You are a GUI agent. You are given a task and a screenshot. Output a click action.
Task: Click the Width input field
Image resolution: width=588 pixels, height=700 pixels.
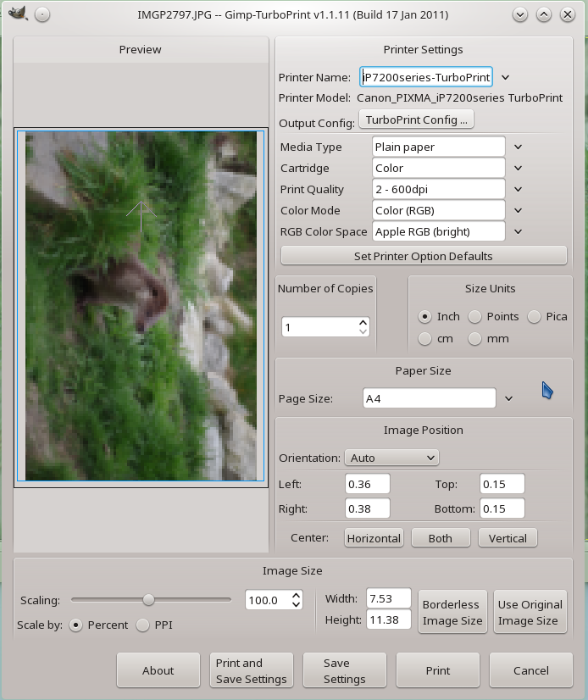[389, 598]
